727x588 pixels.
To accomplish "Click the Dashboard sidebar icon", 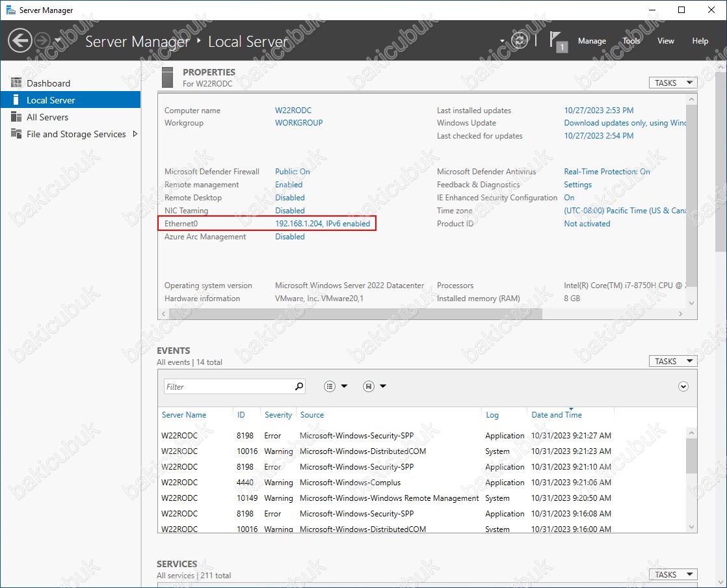I will click(16, 83).
